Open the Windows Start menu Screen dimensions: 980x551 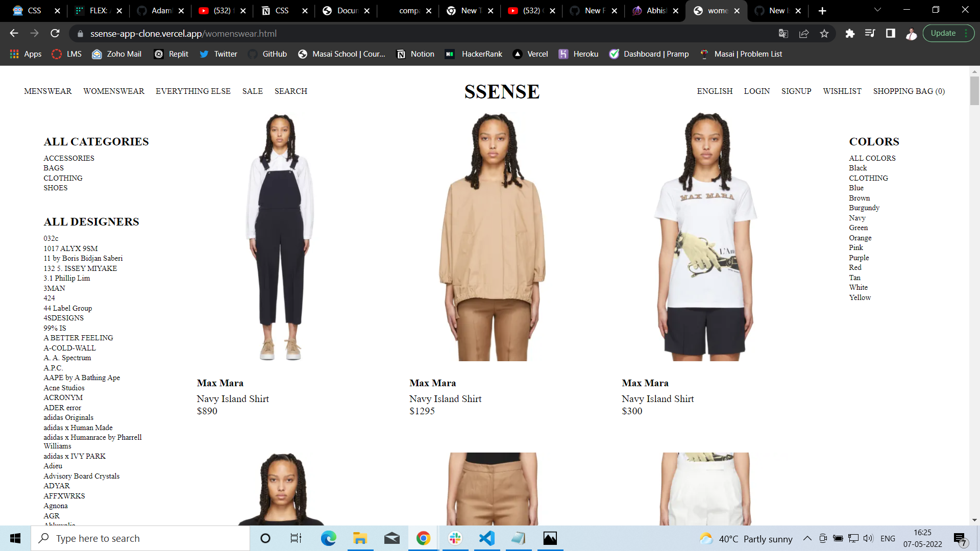(15, 538)
